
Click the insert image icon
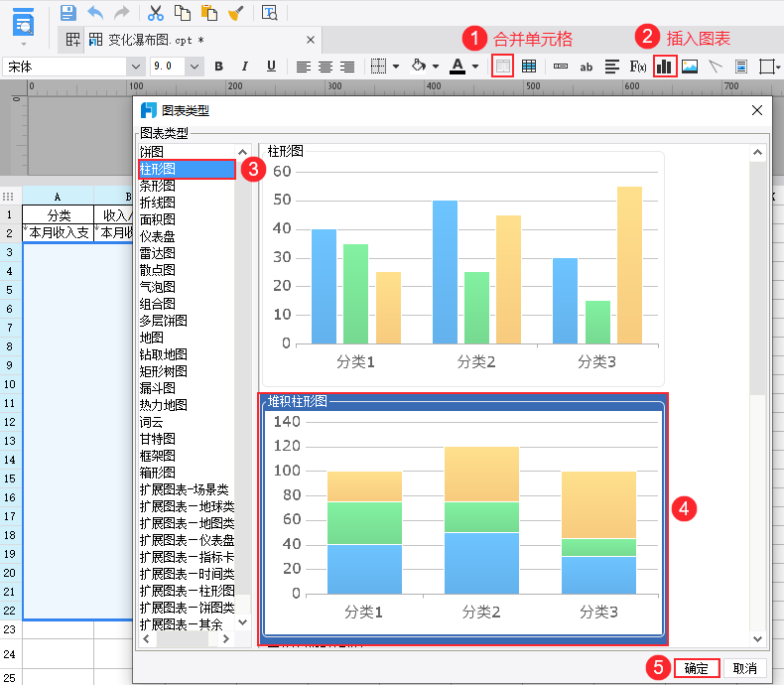(690, 66)
